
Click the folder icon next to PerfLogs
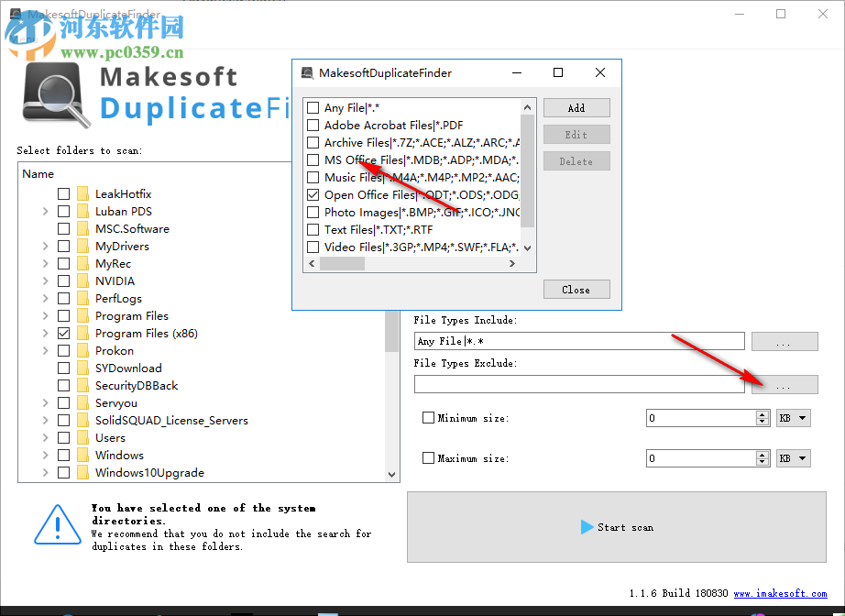tap(84, 298)
